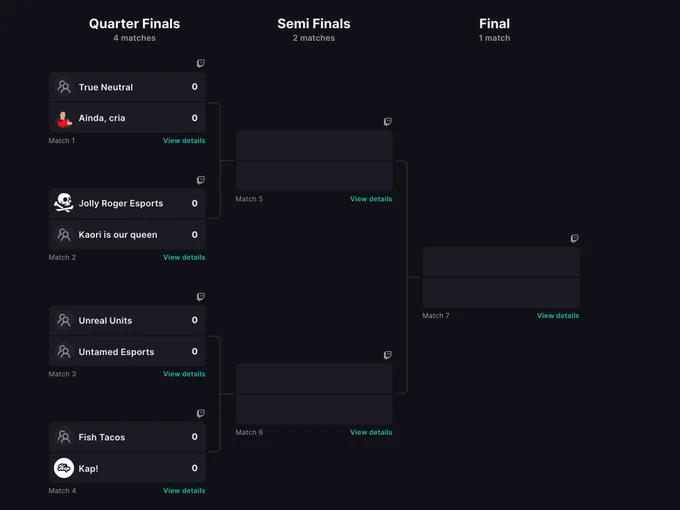Open the Twitch stream icon above Match 3
The image size is (680, 510).
[x=201, y=297]
